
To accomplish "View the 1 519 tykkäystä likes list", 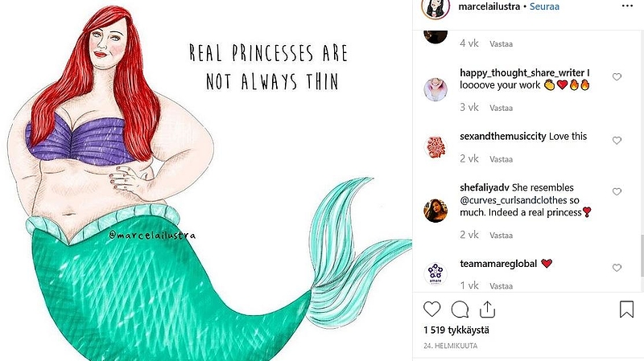I will click(x=456, y=330).
